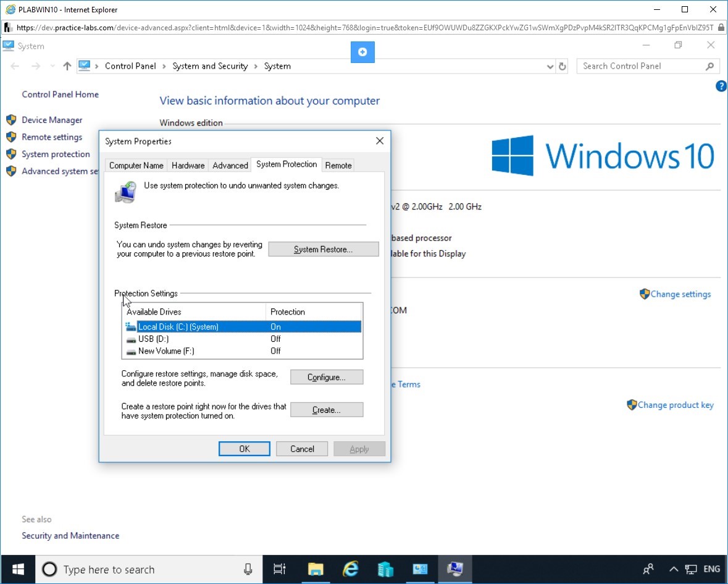Click Control Panel breadcrumb
The width and height of the screenshot is (728, 584).
coord(130,66)
